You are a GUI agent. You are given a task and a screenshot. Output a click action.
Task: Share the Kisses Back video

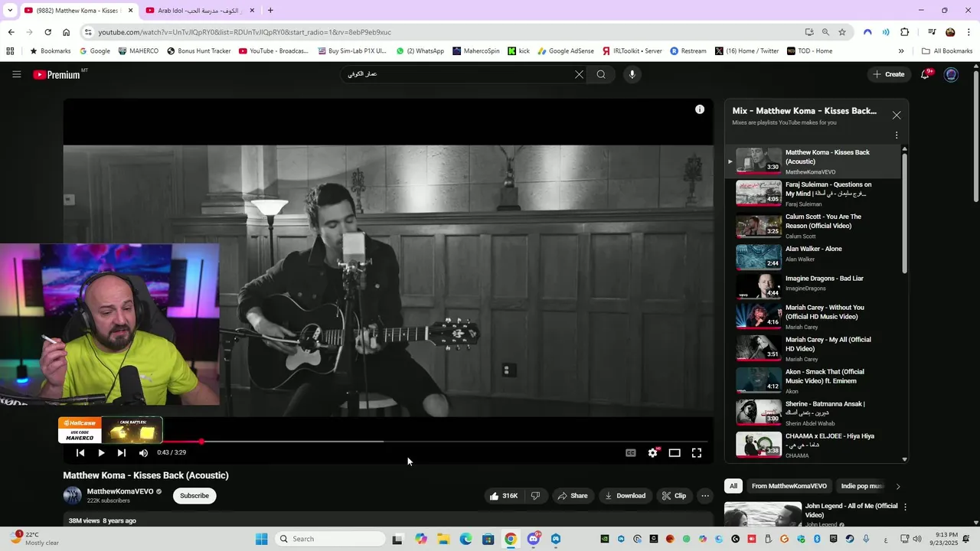573,496
